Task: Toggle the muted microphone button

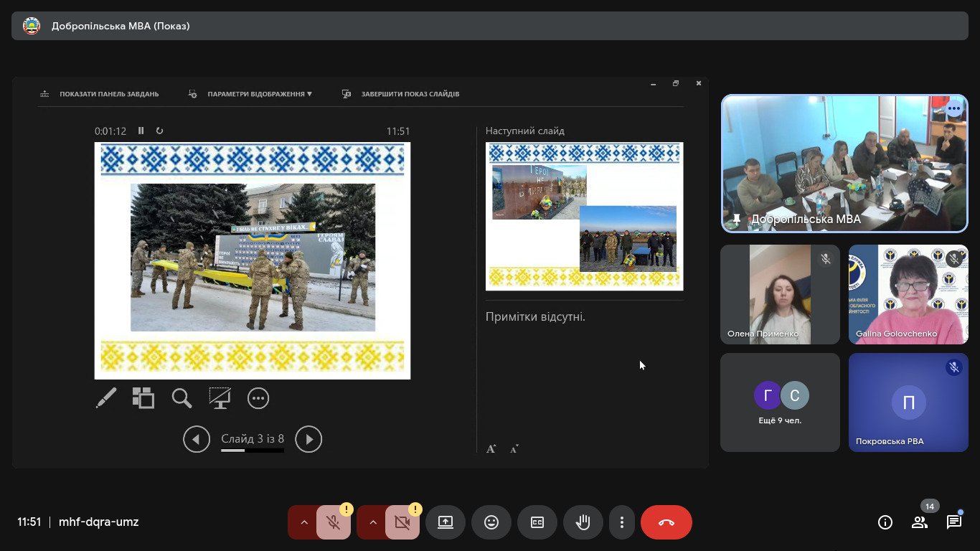Action: (x=334, y=522)
